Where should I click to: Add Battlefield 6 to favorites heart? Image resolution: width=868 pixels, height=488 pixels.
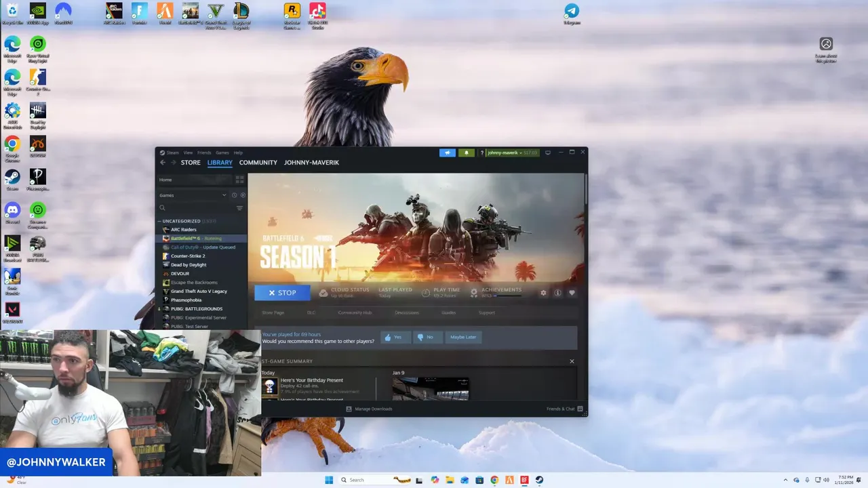(x=572, y=293)
